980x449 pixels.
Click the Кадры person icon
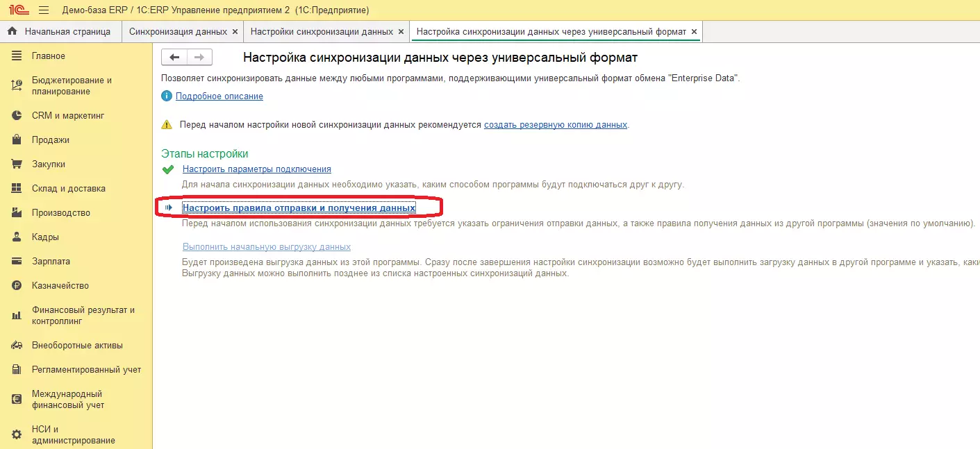pyautogui.click(x=17, y=237)
